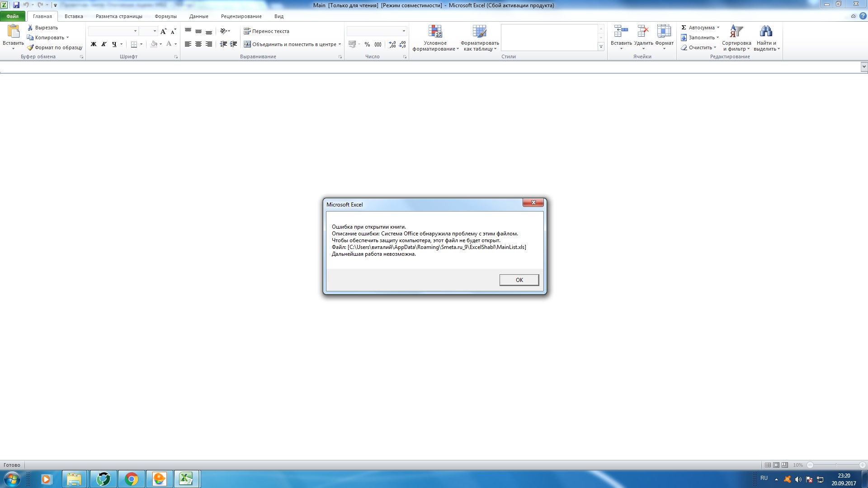Screen dimensions: 868x488
Task: Align text right
Action: 209,44
